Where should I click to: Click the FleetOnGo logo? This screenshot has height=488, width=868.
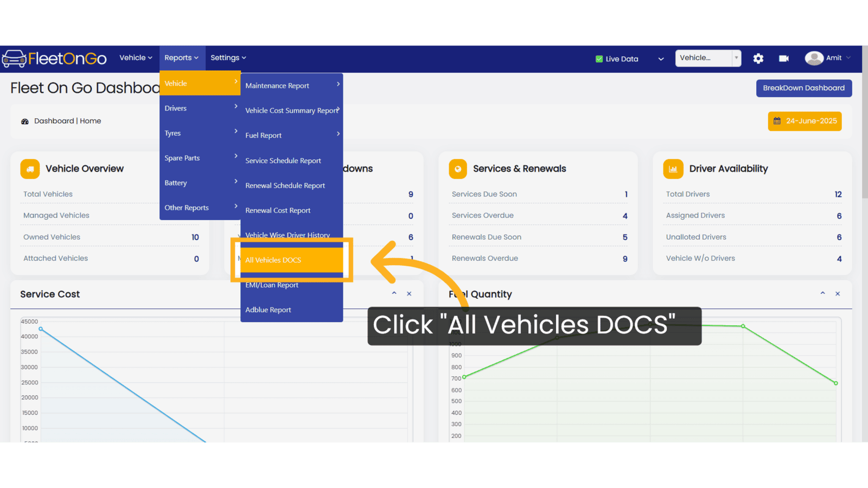click(54, 58)
